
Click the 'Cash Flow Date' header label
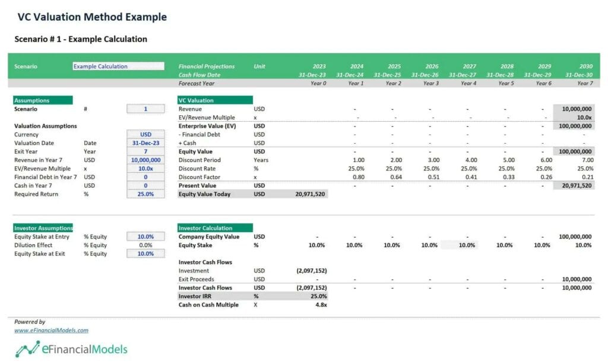(x=199, y=75)
